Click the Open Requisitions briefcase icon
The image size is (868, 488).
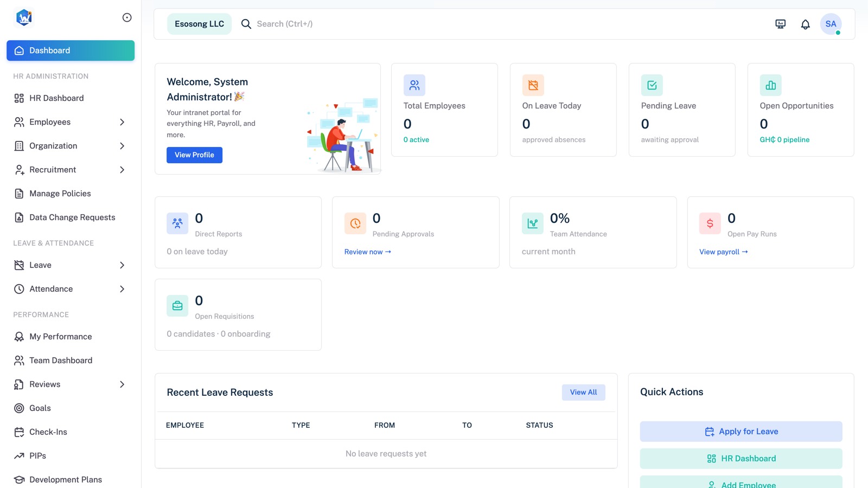(x=177, y=305)
